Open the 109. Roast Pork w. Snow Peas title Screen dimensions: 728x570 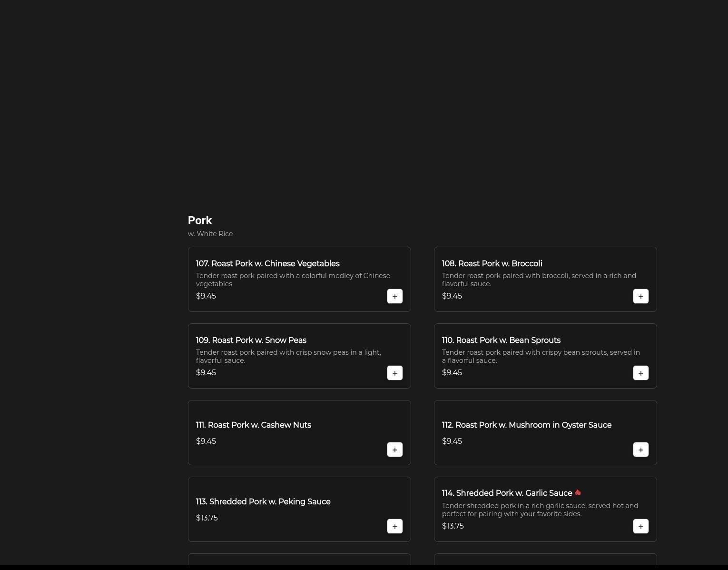pos(251,340)
